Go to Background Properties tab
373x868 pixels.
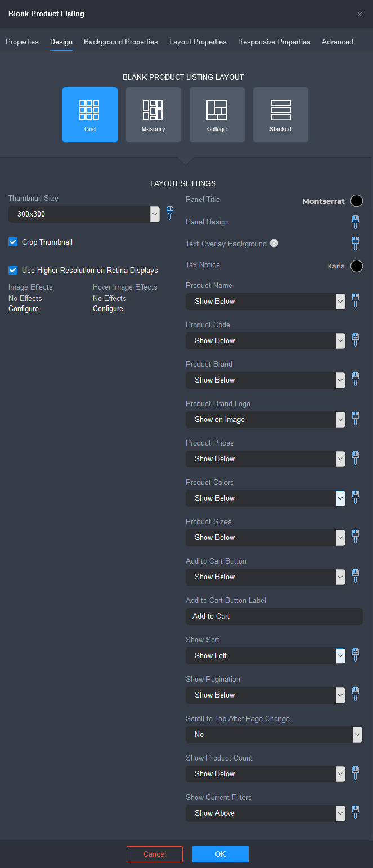(121, 42)
